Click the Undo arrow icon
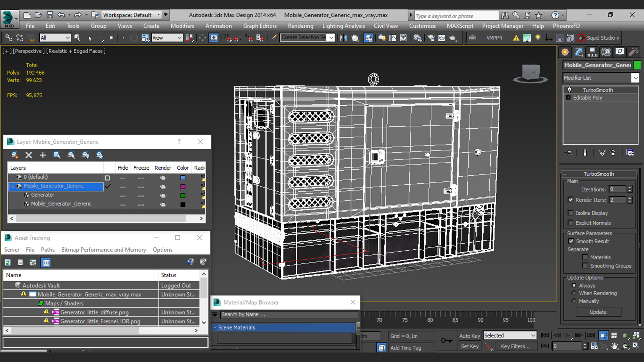644x362 pixels. pyautogui.click(x=61, y=15)
